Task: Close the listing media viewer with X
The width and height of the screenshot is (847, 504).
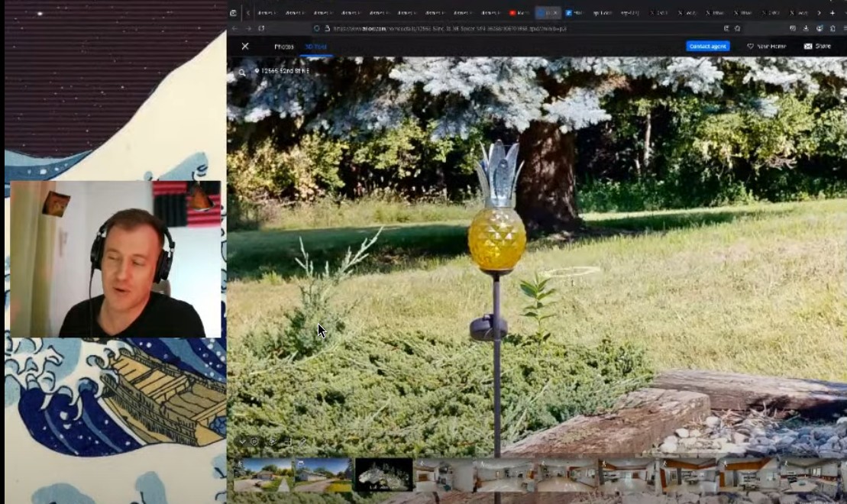Action: [x=245, y=47]
